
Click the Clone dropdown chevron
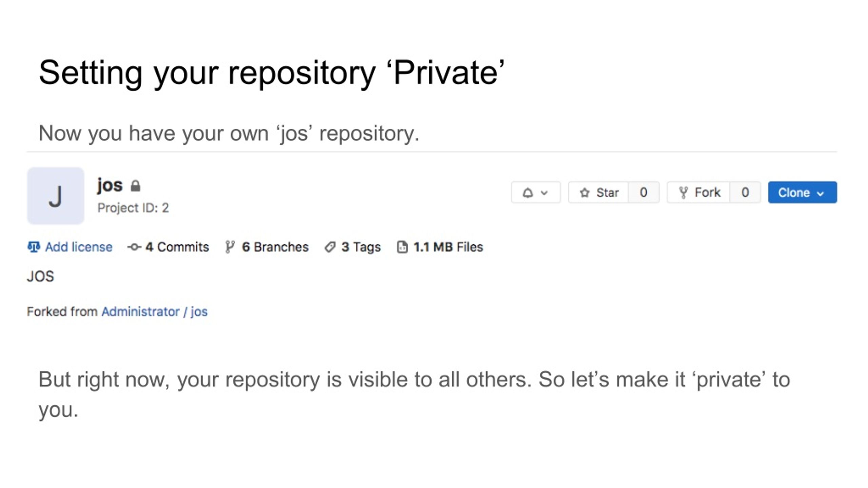(x=820, y=193)
